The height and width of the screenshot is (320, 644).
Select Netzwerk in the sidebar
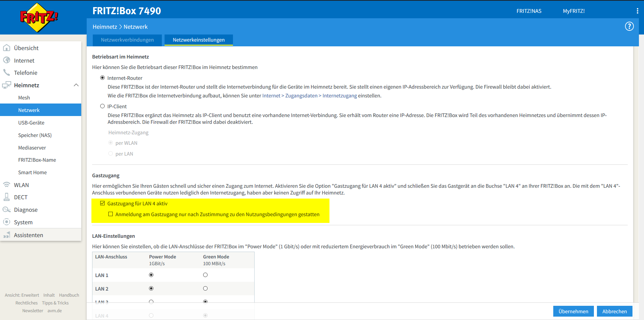[x=41, y=110]
